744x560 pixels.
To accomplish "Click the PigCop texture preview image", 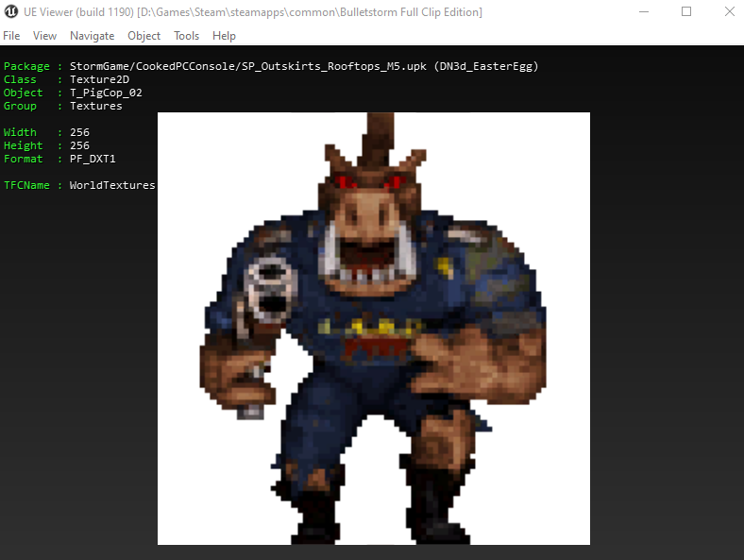I will pos(374,329).
